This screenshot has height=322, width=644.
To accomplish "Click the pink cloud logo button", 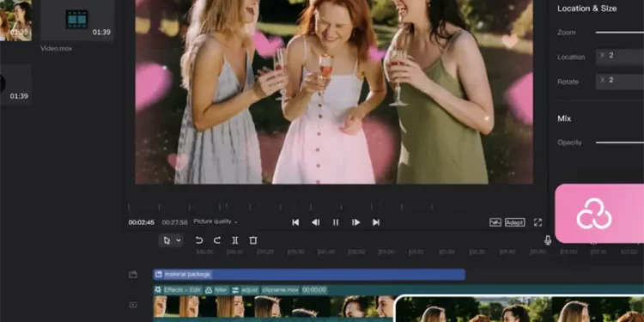I will tap(599, 214).
